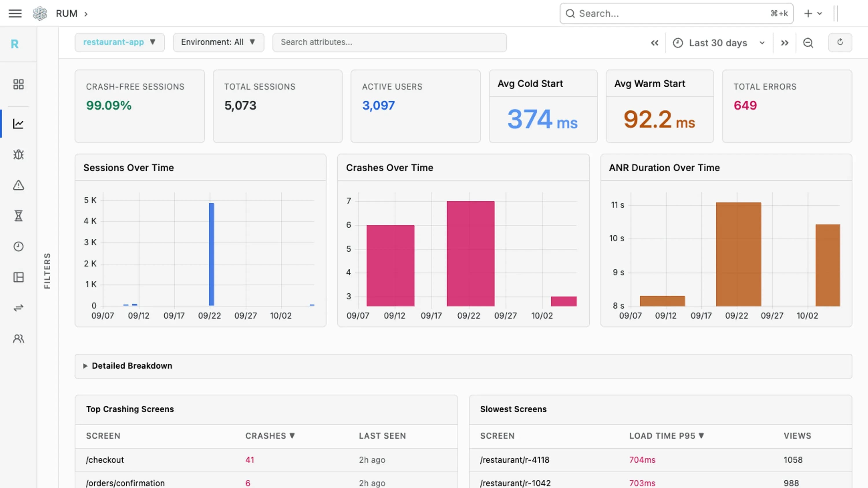This screenshot has height=488, width=868.
Task: Click the Search attributes field
Action: coord(389,42)
